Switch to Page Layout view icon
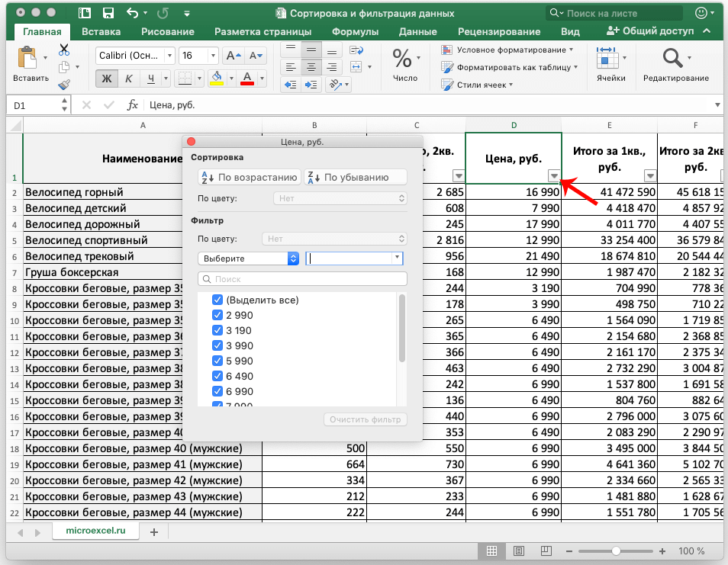The image size is (728, 565). (519, 551)
